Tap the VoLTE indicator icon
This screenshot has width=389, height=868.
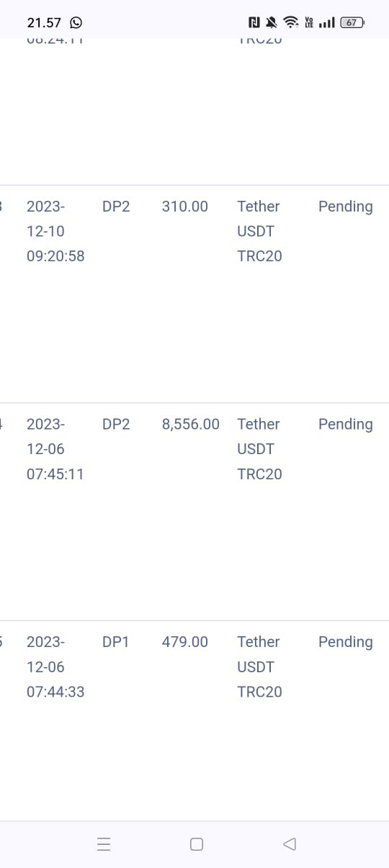coord(310,22)
